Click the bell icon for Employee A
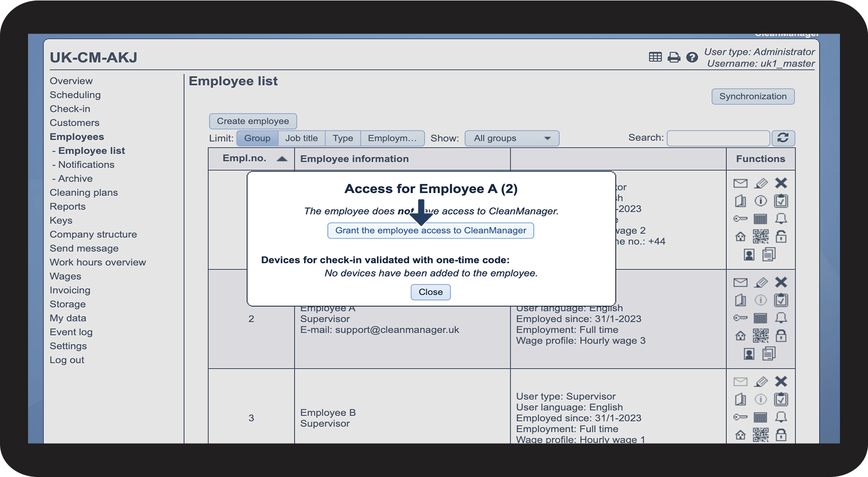 (x=781, y=318)
